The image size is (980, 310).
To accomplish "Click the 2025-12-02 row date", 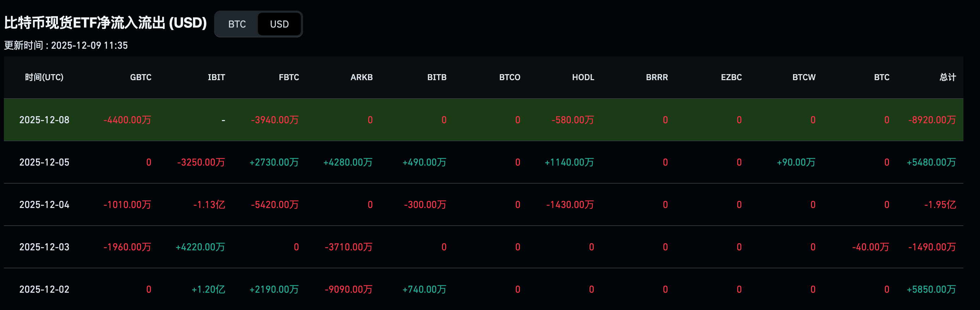I will (44, 289).
